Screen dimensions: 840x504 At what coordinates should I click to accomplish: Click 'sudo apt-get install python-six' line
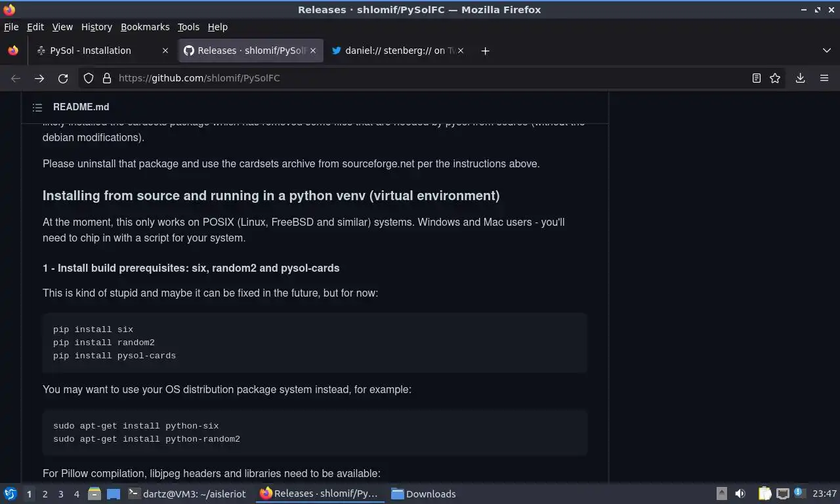point(136,426)
